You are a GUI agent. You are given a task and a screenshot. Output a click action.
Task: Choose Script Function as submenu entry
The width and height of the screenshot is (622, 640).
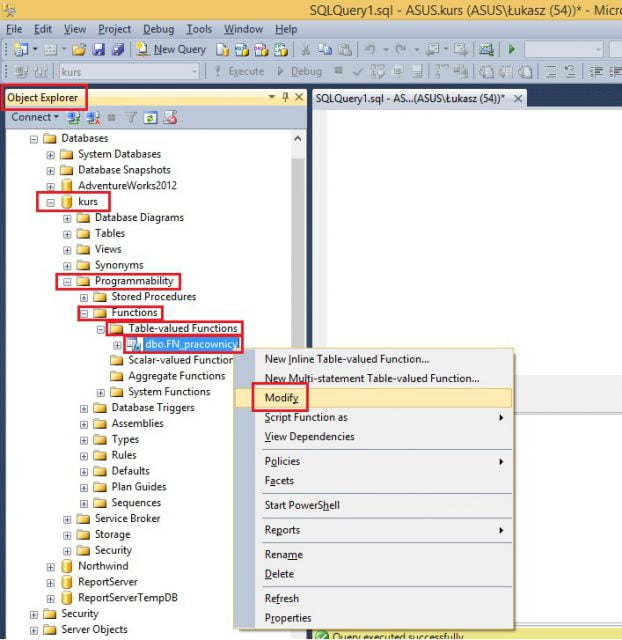[306, 418]
